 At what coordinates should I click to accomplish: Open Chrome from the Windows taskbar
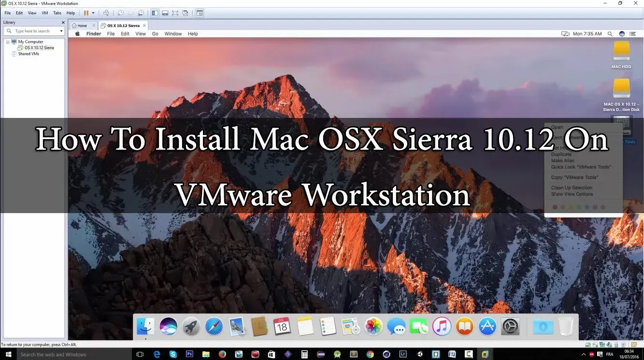[370, 354]
